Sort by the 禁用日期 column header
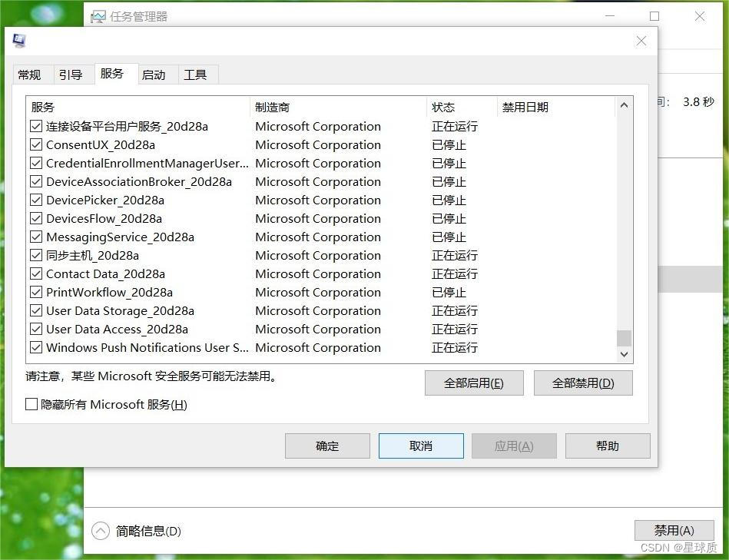 pyautogui.click(x=556, y=107)
